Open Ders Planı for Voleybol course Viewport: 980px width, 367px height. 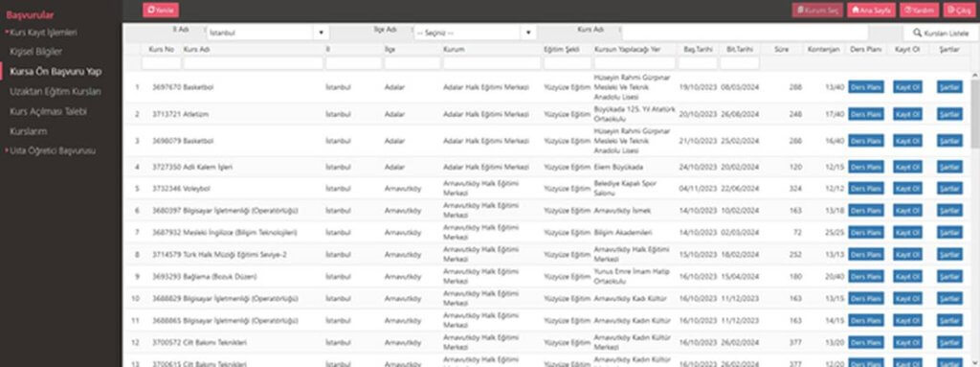tap(865, 188)
